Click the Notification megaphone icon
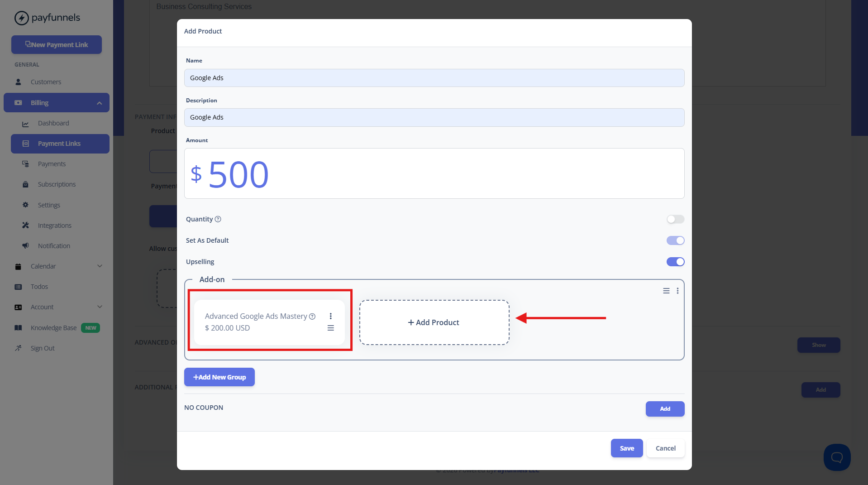Screen dimensions: 868x485 25,245
